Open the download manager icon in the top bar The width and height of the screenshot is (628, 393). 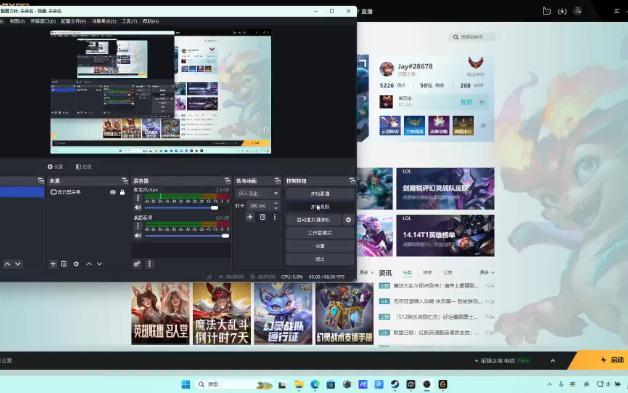click(562, 11)
